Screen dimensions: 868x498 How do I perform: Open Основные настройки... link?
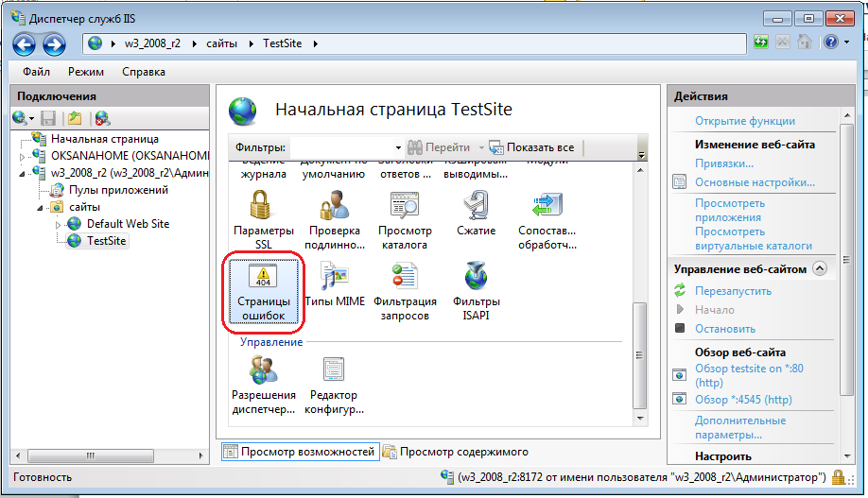[x=755, y=182]
